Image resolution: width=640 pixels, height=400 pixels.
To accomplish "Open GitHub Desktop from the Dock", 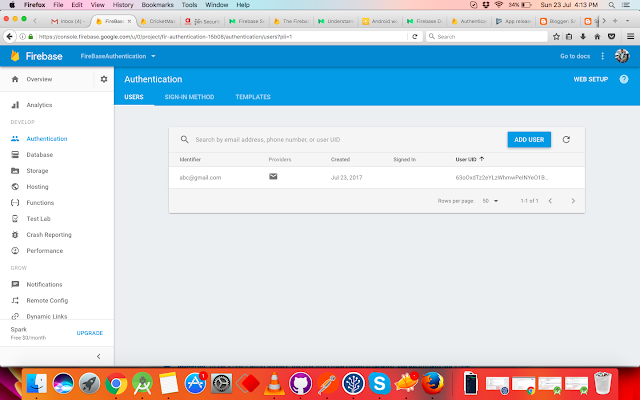I will click(300, 383).
